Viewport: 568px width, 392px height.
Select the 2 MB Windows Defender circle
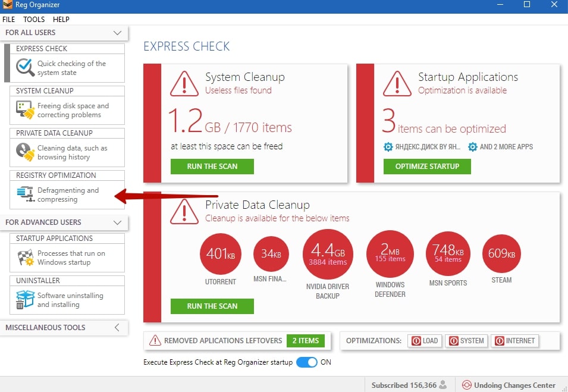[390, 254]
